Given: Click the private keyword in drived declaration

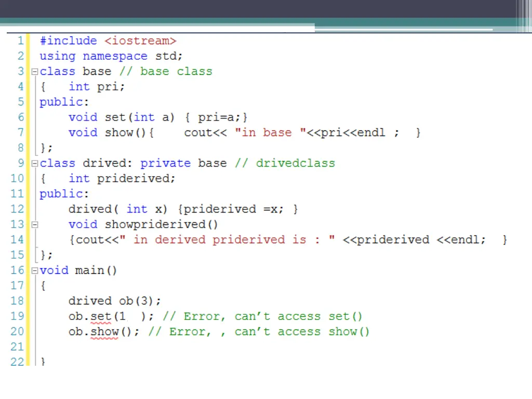Looking at the screenshot, I should tap(165, 164).
